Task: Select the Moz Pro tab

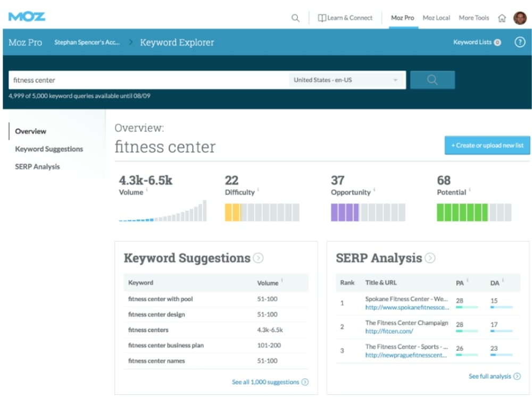Action: [x=403, y=18]
